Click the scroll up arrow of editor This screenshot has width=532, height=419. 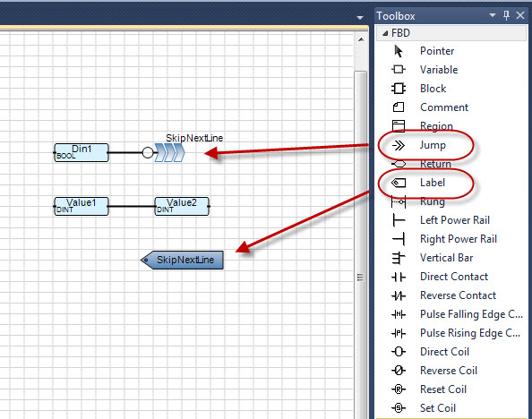(361, 39)
